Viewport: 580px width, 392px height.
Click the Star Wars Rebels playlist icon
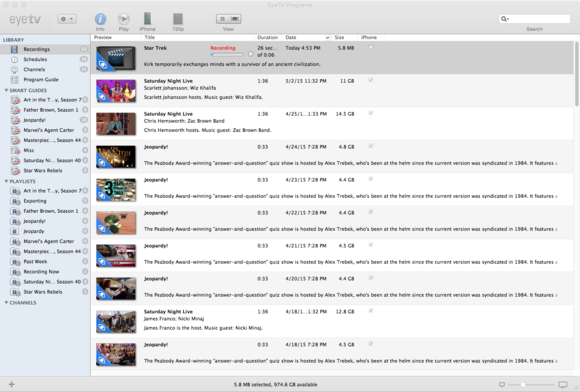click(15, 292)
